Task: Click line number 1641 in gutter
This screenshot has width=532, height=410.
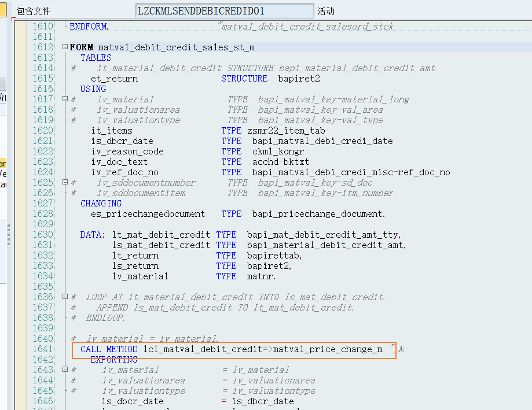Action: coord(43,349)
